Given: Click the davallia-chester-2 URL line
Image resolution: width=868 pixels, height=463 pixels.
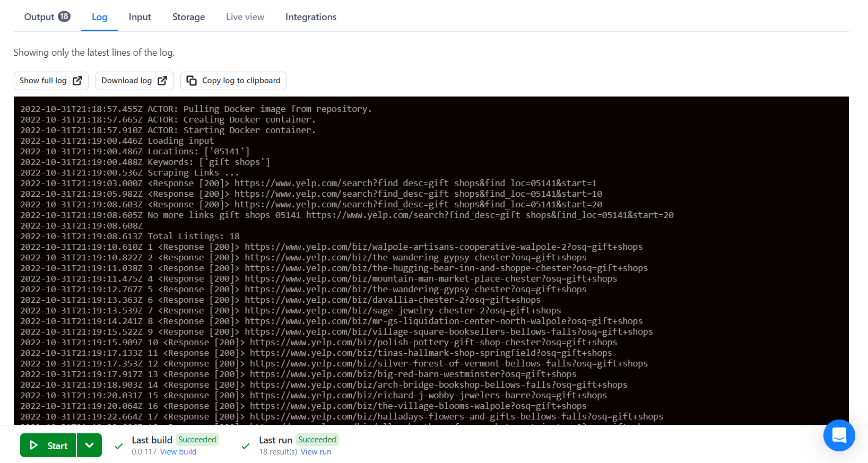Looking at the screenshot, I should click(281, 300).
